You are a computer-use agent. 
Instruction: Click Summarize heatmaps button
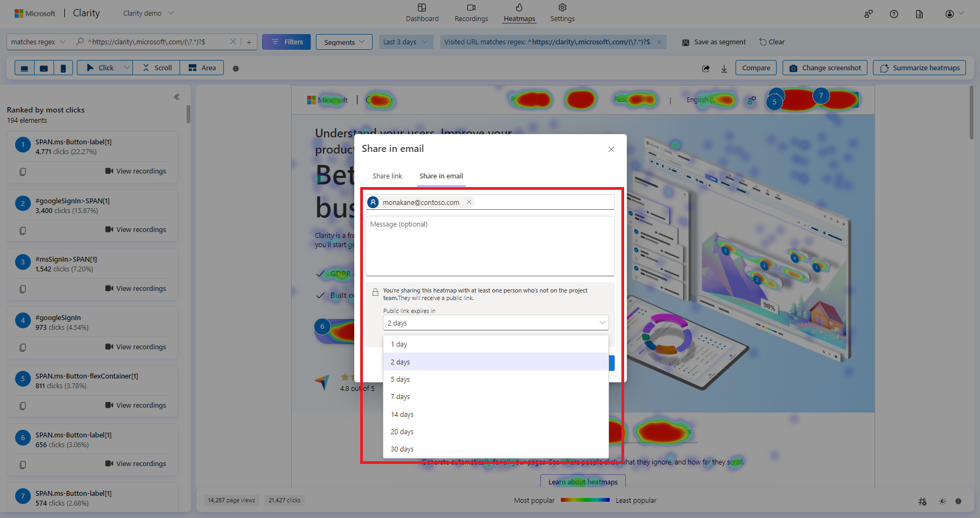[919, 68]
